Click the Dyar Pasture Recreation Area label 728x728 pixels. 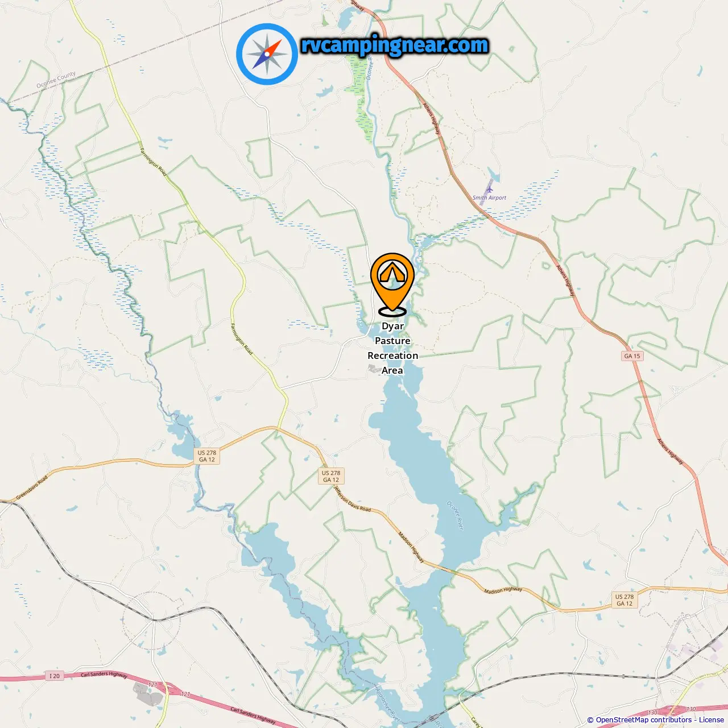392,348
